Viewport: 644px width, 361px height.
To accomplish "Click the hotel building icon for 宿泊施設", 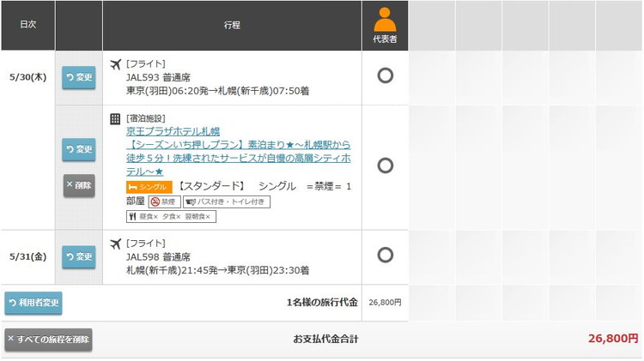I will coord(116,118).
